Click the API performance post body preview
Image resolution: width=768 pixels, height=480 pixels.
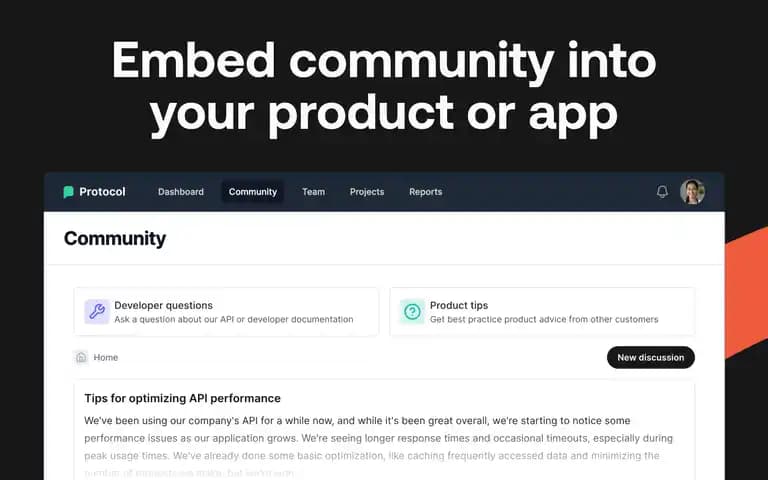point(378,447)
